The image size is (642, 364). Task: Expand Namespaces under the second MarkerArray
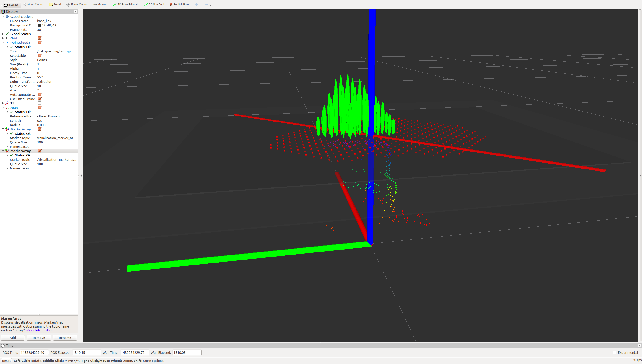click(8, 168)
